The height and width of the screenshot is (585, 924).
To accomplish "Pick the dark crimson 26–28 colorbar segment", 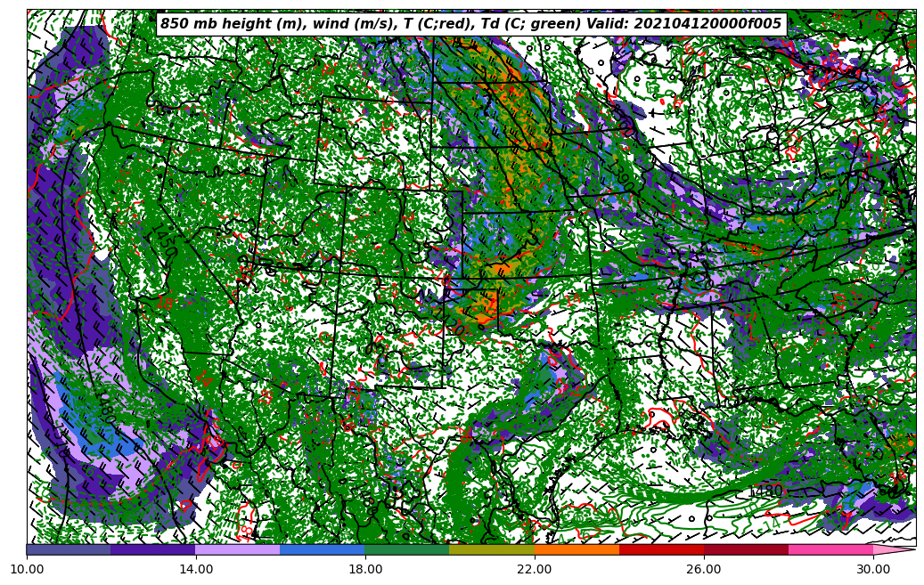I will click(746, 549).
